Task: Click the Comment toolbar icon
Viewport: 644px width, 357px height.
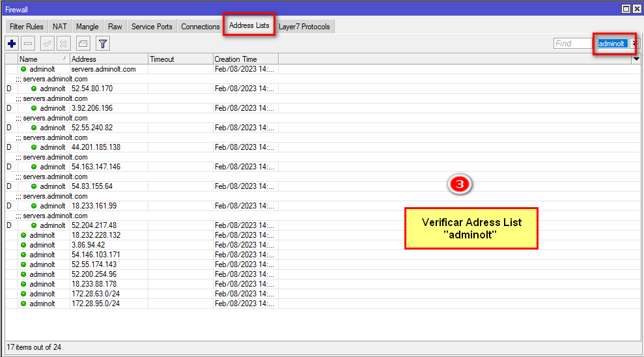Action: click(83, 44)
